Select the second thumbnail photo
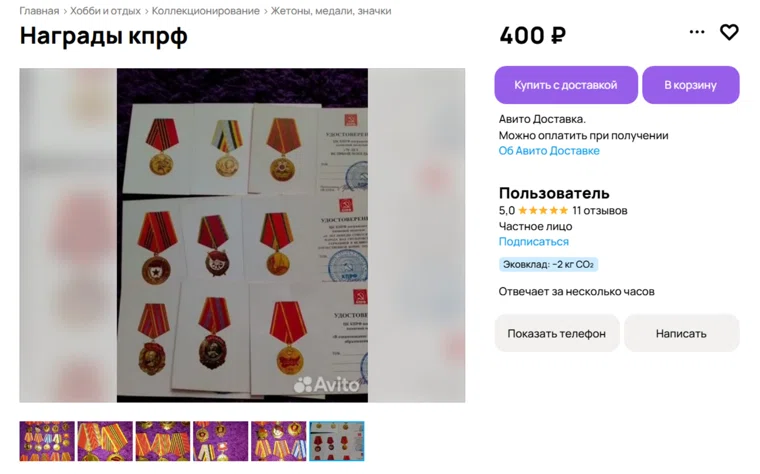The image size is (760, 474). (x=105, y=441)
